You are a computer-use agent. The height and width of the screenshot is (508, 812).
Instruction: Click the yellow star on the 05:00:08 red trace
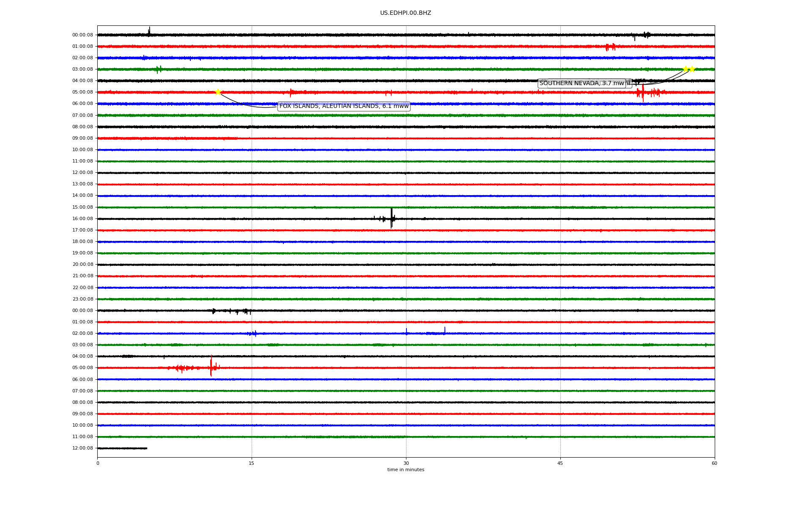click(218, 92)
